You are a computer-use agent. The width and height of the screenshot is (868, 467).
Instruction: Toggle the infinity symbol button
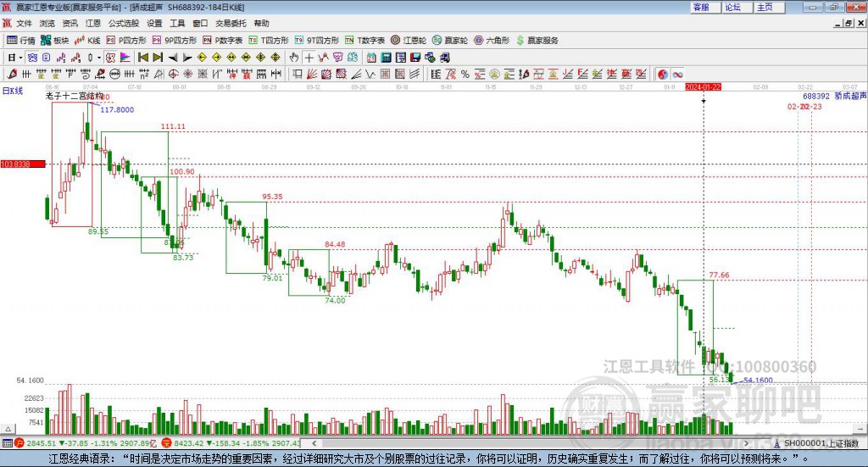coord(677,74)
